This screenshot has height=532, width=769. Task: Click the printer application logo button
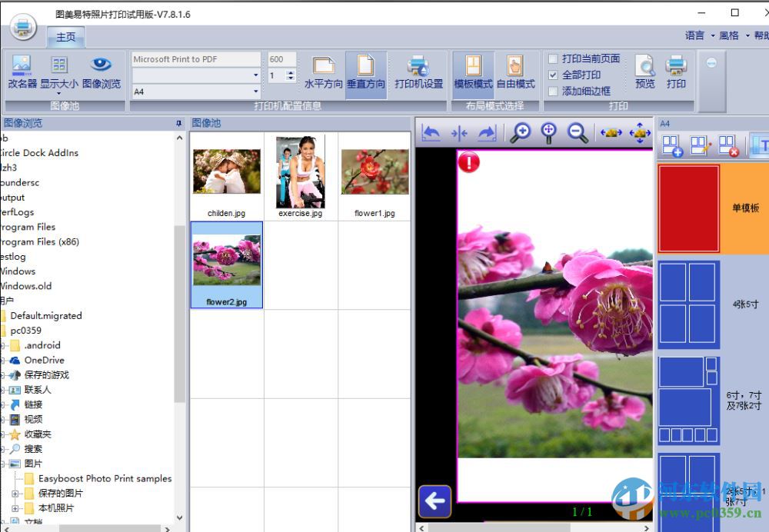point(22,26)
